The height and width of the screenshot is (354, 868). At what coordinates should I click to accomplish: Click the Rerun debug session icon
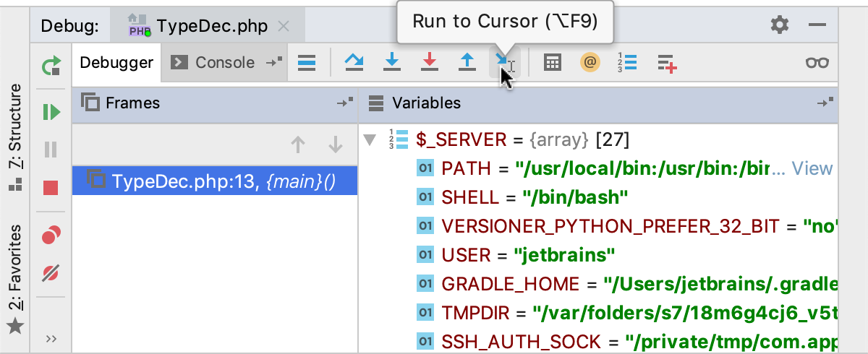51,67
